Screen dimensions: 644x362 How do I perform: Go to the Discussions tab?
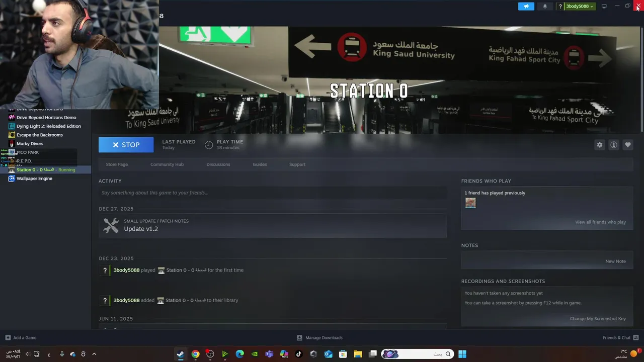tap(218, 164)
